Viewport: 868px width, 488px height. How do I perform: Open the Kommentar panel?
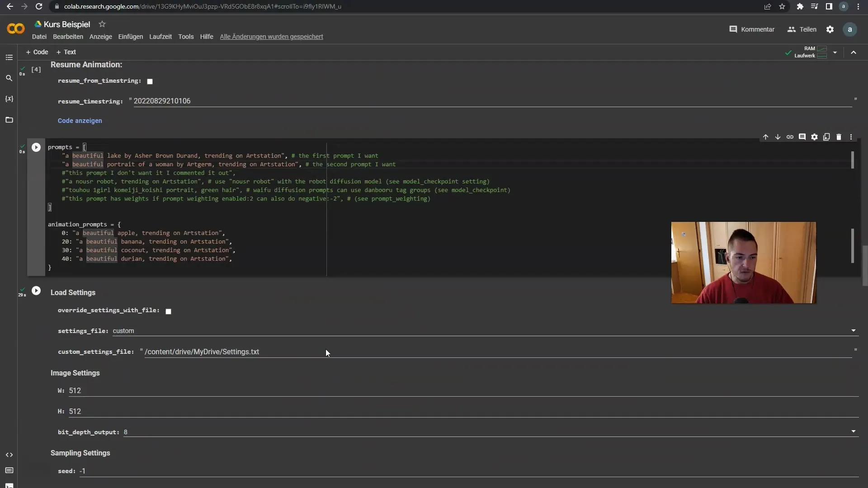click(752, 29)
